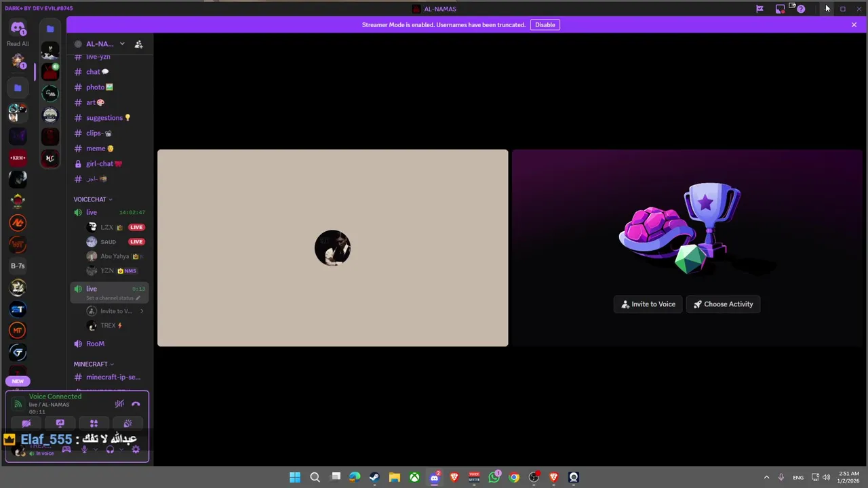
Task: Click LIVE badge next to SAUD
Action: 136,241
